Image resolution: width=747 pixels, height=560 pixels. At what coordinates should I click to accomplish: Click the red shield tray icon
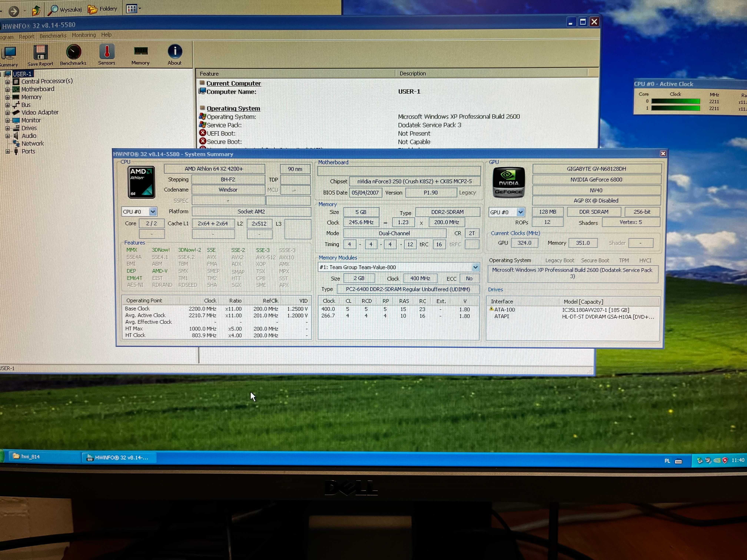click(x=725, y=460)
